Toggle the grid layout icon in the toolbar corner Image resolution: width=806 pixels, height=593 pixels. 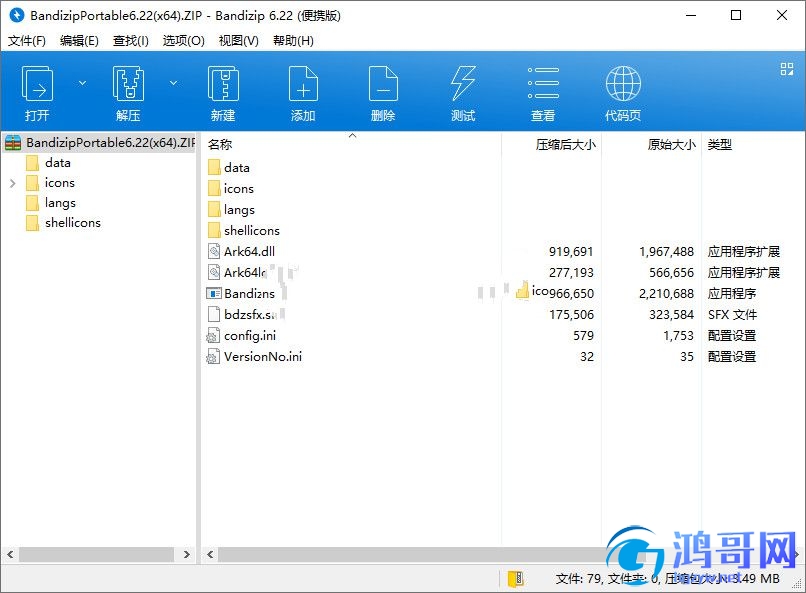pyautogui.click(x=786, y=69)
